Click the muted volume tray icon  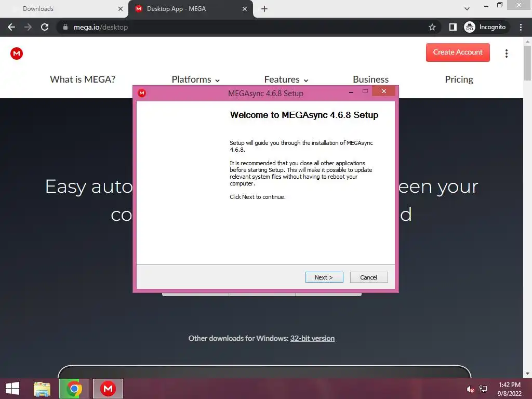click(470, 389)
